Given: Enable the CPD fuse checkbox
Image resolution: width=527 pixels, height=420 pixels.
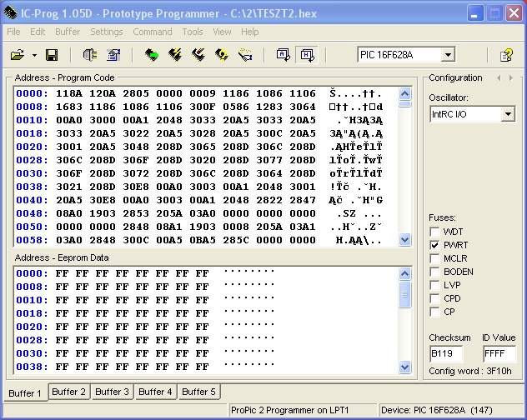Looking at the screenshot, I should point(434,298).
